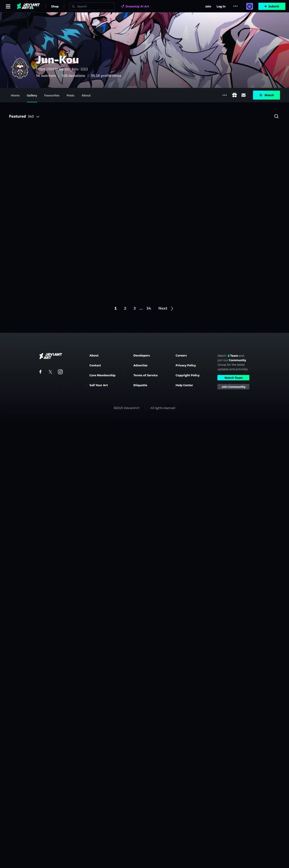Open Etiquette footer link
The width and height of the screenshot is (289, 868).
click(x=140, y=385)
